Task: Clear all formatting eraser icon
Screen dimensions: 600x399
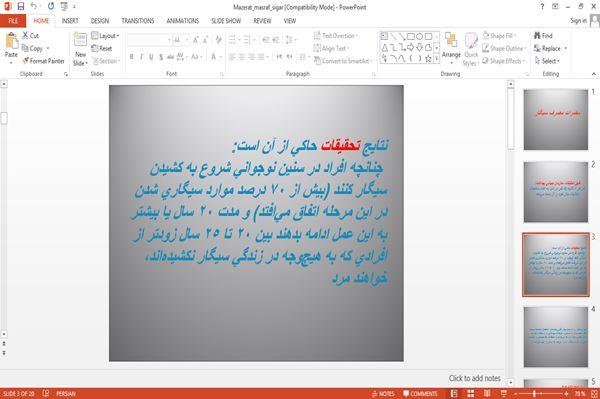Action: coord(218,40)
